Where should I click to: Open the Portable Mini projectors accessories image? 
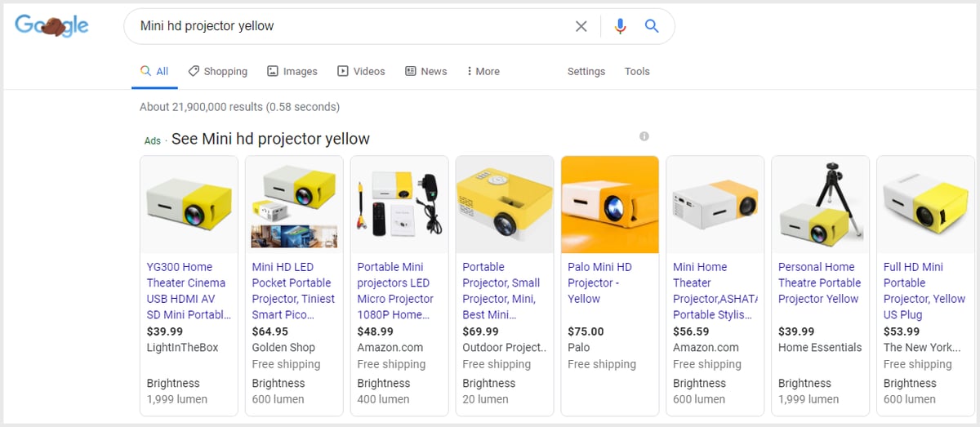pyautogui.click(x=400, y=205)
